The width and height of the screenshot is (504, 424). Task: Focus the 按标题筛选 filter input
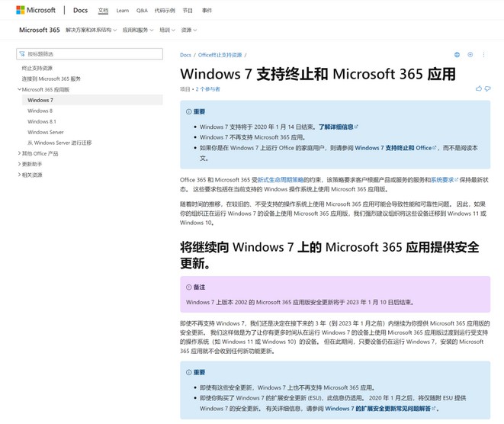pyautogui.click(x=89, y=54)
